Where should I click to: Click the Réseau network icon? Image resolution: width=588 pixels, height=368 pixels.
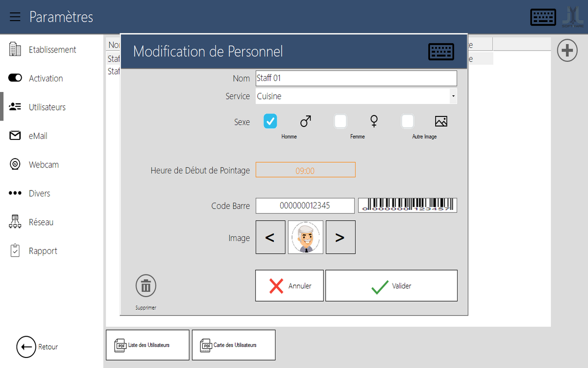15,222
